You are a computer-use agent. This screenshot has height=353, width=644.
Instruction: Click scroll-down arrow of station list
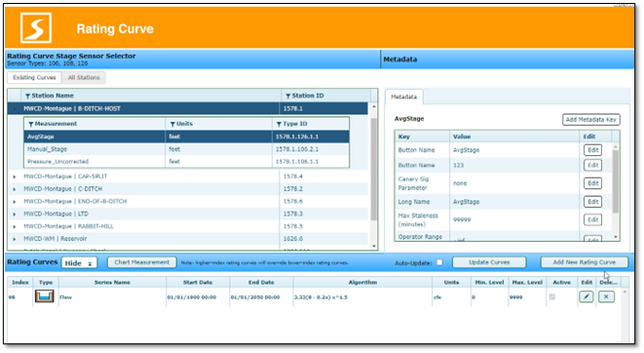(374, 246)
